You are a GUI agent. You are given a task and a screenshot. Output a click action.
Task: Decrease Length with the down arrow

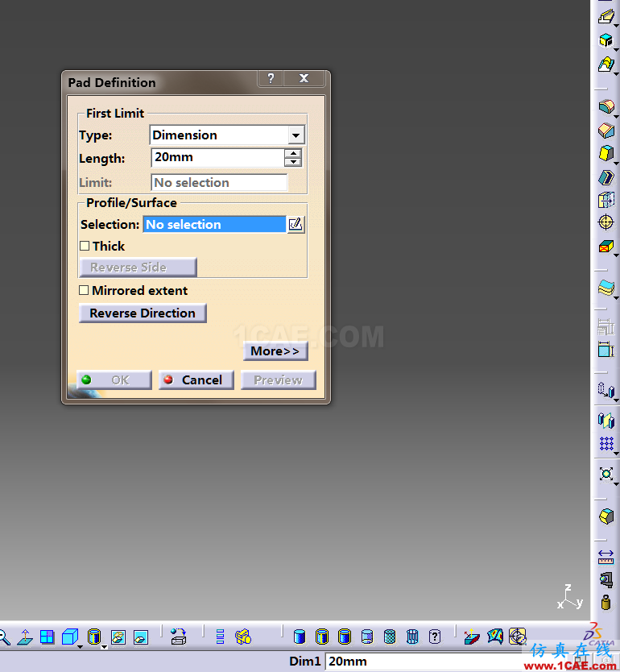293,162
